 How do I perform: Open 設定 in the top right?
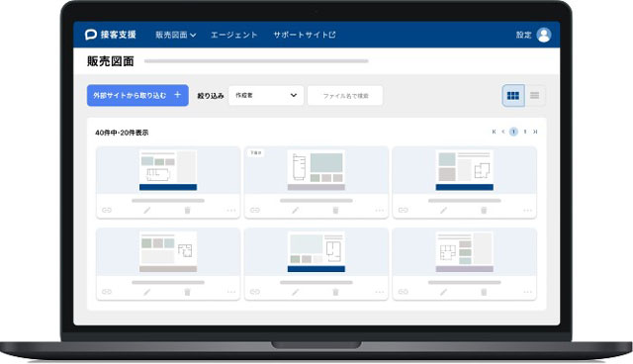pos(523,35)
